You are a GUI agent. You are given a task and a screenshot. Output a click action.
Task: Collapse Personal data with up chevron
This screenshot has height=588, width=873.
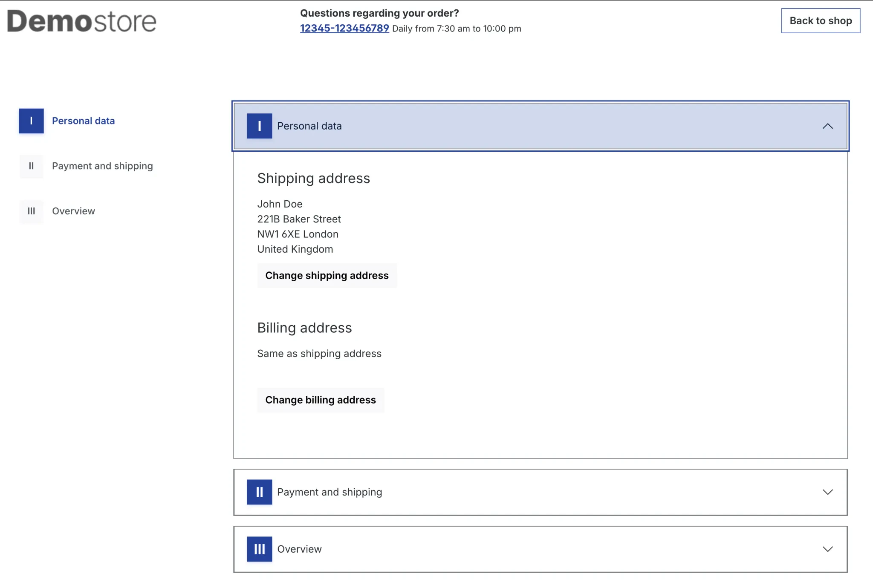pyautogui.click(x=827, y=126)
